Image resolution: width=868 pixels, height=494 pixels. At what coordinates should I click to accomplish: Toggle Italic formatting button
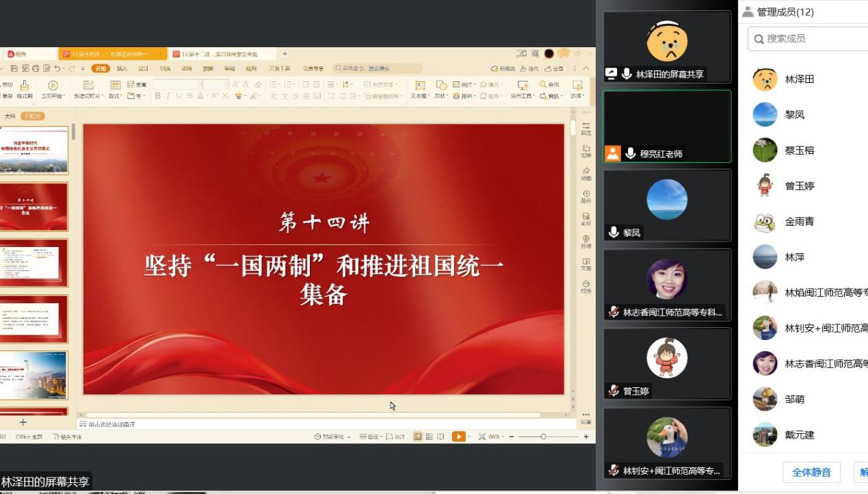[x=169, y=96]
